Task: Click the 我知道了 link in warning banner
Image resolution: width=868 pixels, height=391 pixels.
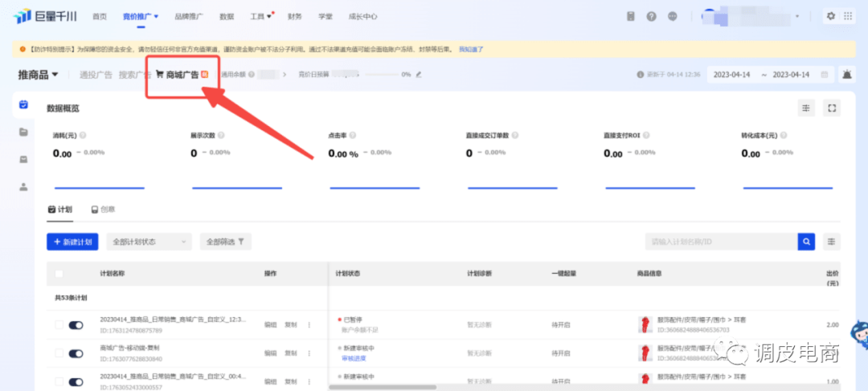Action: click(471, 50)
